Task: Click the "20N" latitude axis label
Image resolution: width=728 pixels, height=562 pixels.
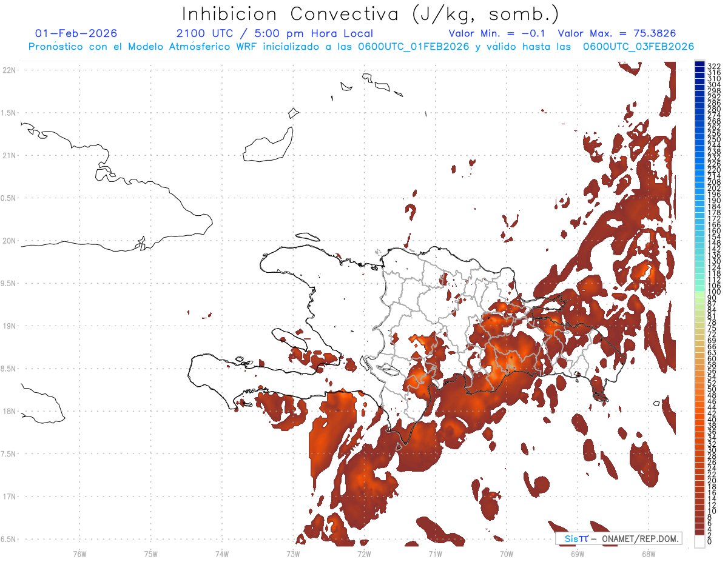Action: coord(9,241)
